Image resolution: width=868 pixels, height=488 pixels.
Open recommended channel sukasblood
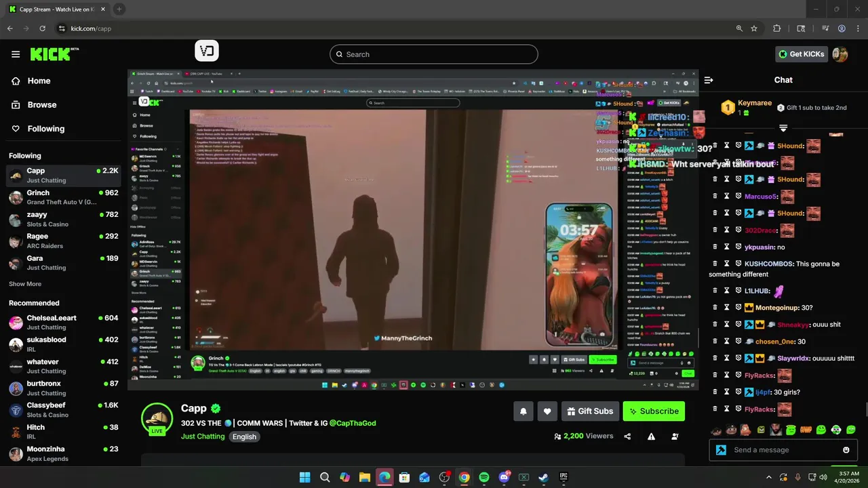pos(63,344)
